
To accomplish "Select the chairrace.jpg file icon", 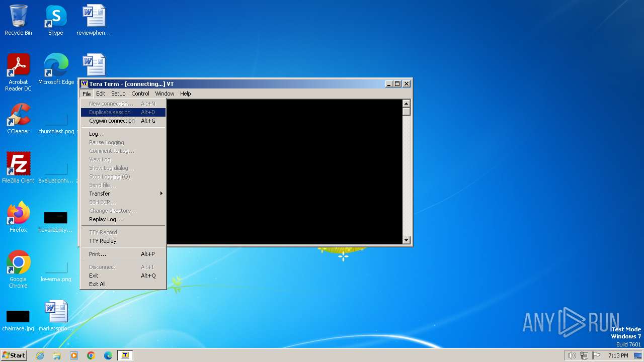I will coord(18,321).
